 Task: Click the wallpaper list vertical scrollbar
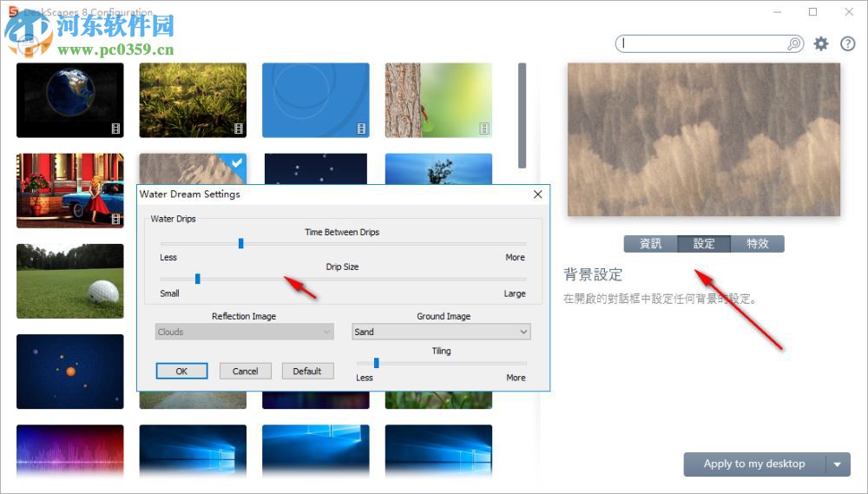pyautogui.click(x=522, y=115)
